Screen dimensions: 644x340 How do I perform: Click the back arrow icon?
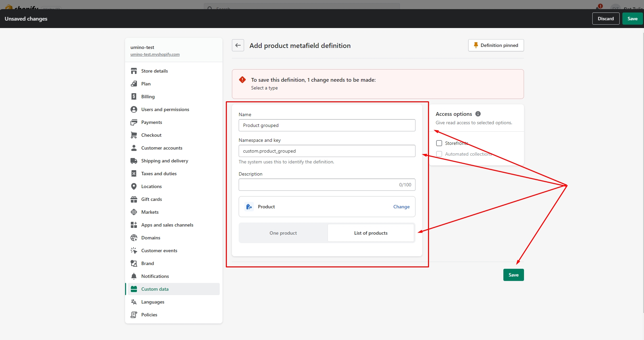click(238, 45)
